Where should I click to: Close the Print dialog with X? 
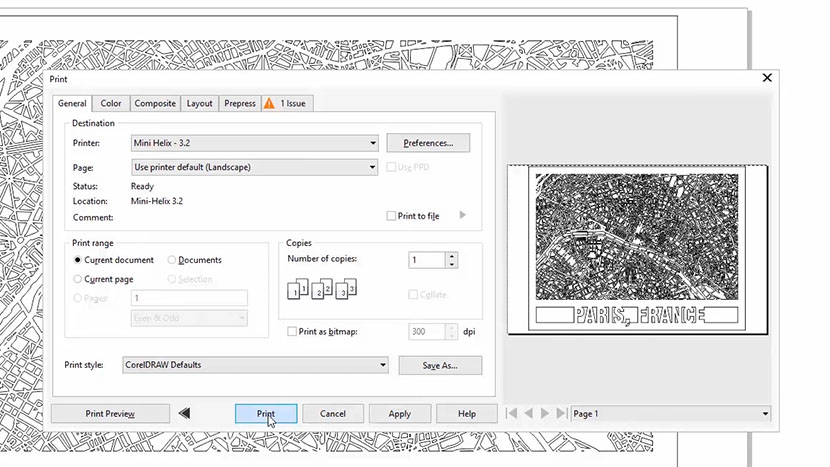tap(767, 77)
